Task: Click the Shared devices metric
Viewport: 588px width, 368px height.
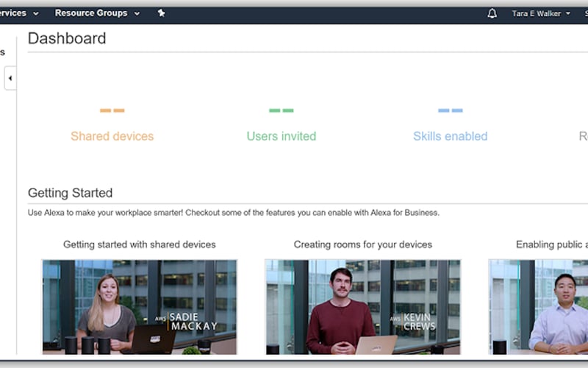Action: (x=112, y=136)
